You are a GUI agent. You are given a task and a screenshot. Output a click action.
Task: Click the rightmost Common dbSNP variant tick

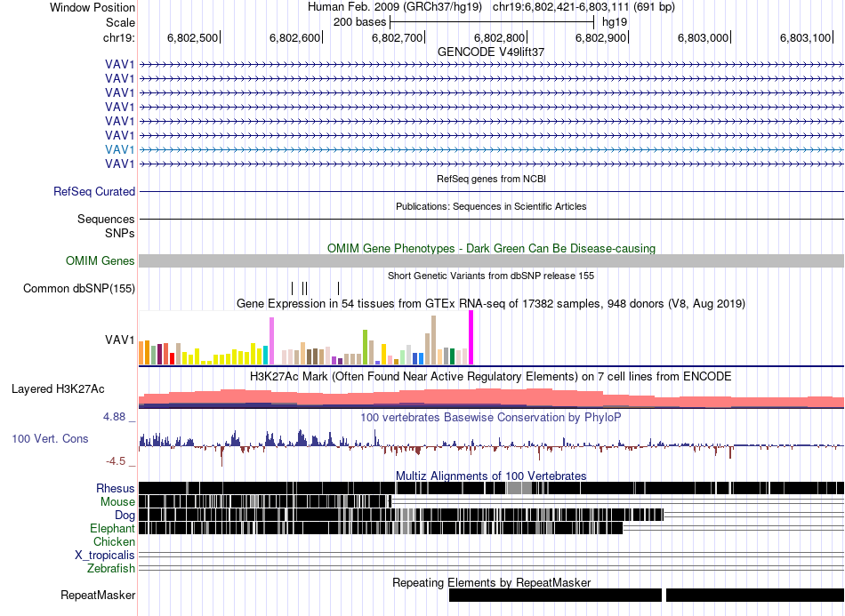[x=338, y=288]
